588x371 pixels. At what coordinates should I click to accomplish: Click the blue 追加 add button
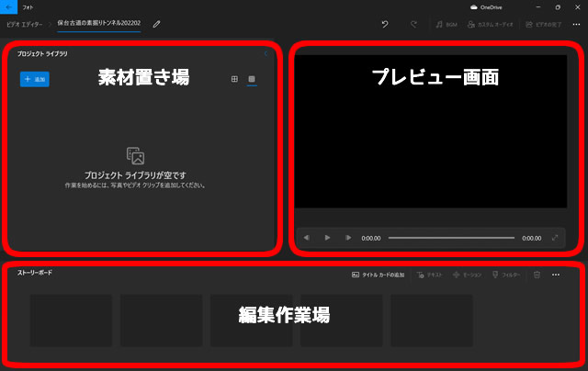[35, 80]
